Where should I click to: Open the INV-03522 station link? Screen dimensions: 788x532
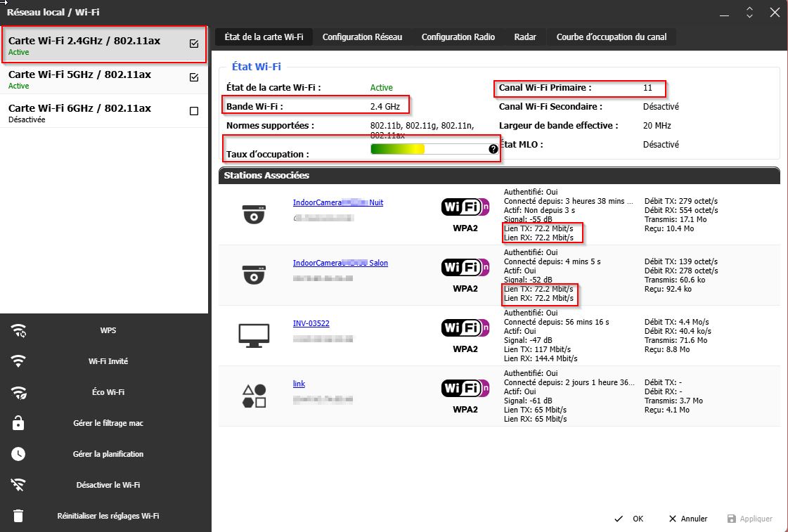tap(311, 324)
